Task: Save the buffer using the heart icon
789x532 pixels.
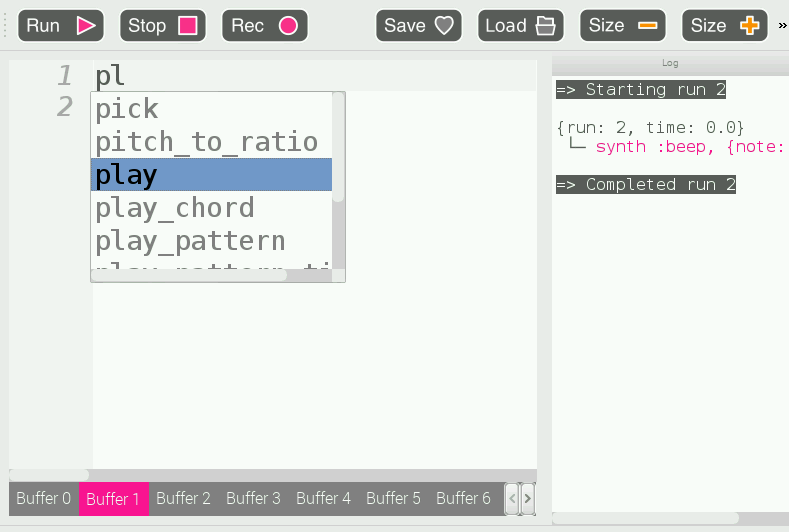Action: click(x=444, y=26)
